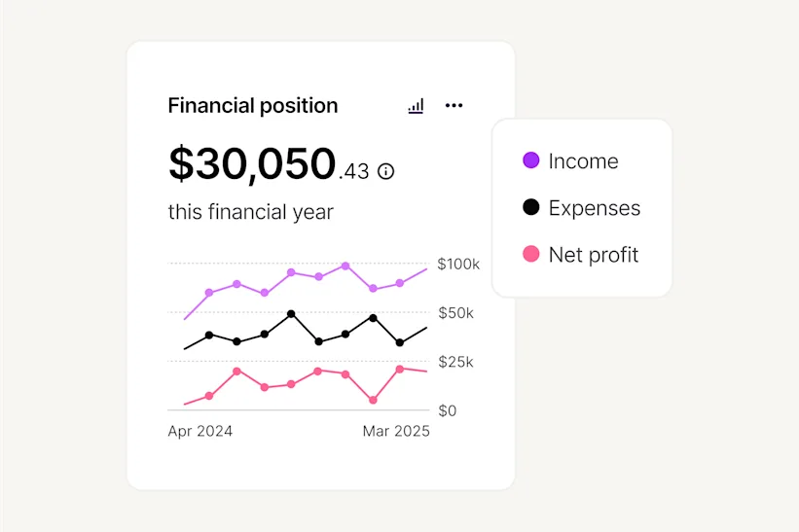
Task: Click the Apr 2024 date label
Action: tap(200, 431)
